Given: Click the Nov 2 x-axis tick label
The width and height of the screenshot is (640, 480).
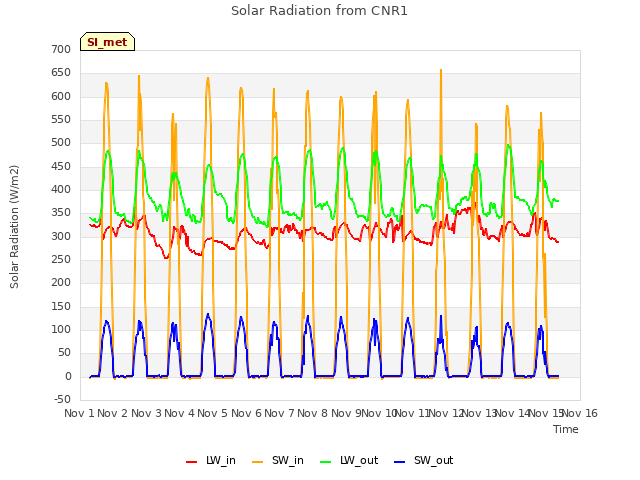Looking at the screenshot, I should (x=113, y=413).
